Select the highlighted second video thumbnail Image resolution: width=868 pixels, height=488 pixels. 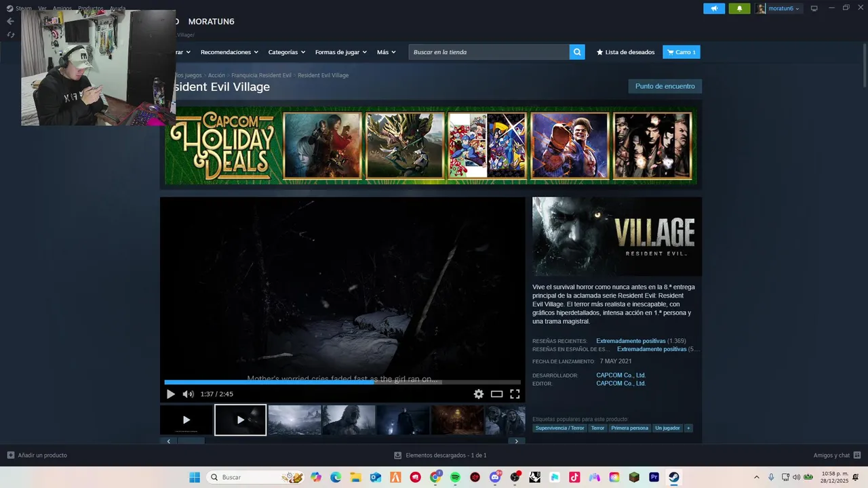(x=241, y=420)
